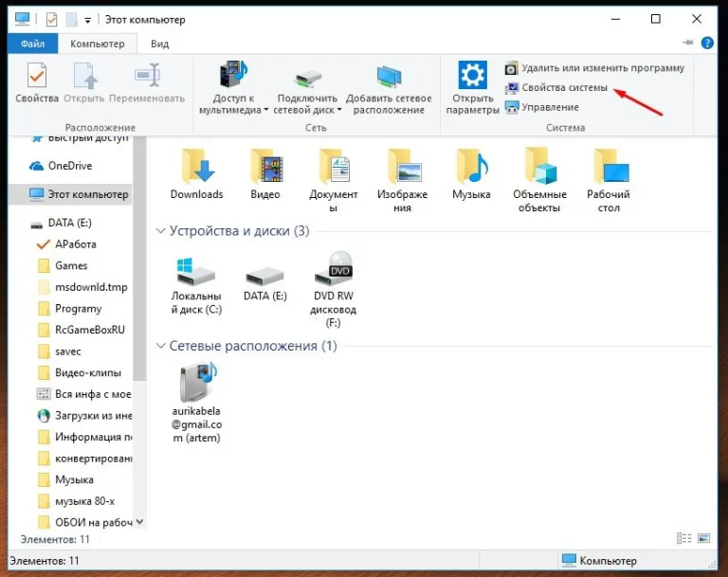Open the Файл menu tab
Screen dimensions: 728x577
pyautogui.click(x=32, y=44)
